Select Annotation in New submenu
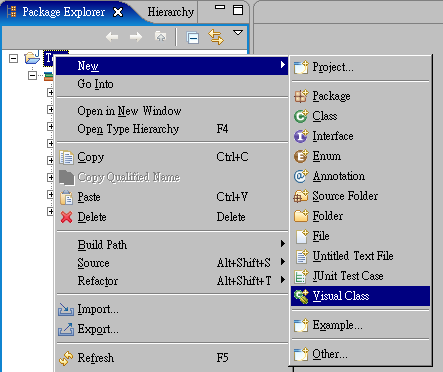The height and width of the screenshot is (372, 443). tap(361, 176)
